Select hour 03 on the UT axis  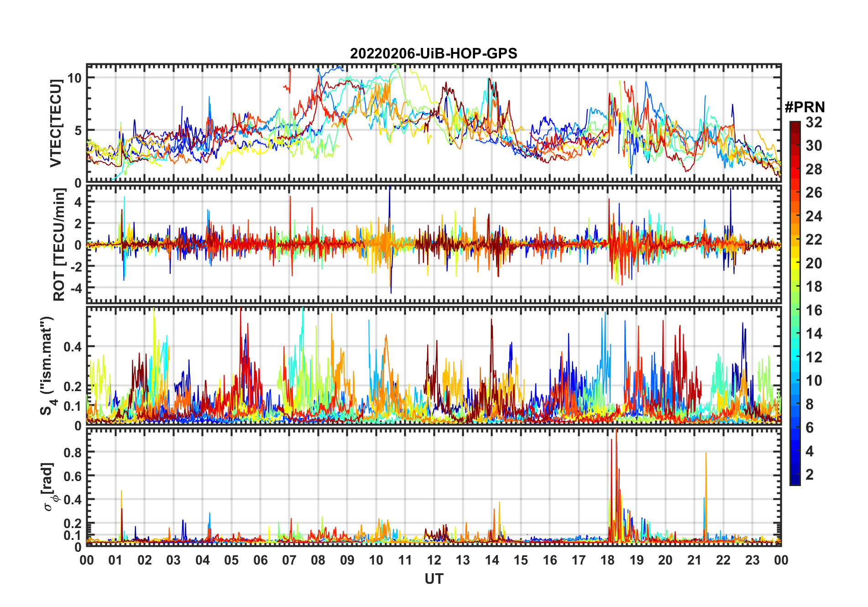pyautogui.click(x=173, y=560)
